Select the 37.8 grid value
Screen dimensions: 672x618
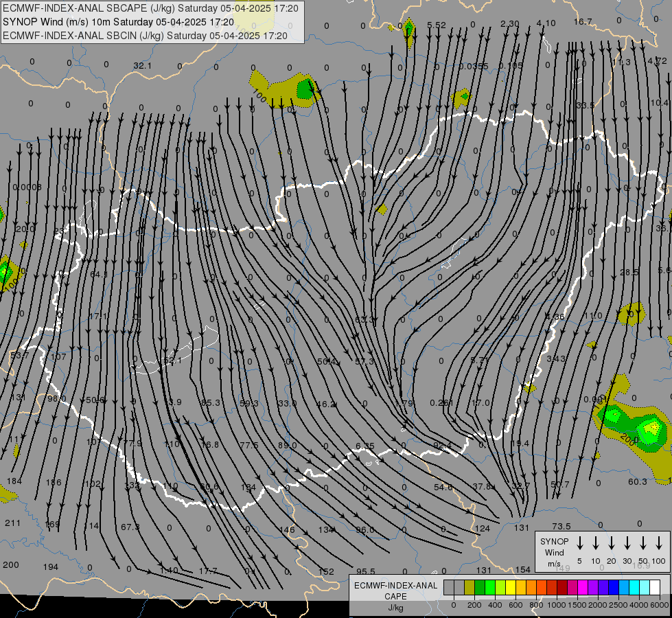click(482, 486)
